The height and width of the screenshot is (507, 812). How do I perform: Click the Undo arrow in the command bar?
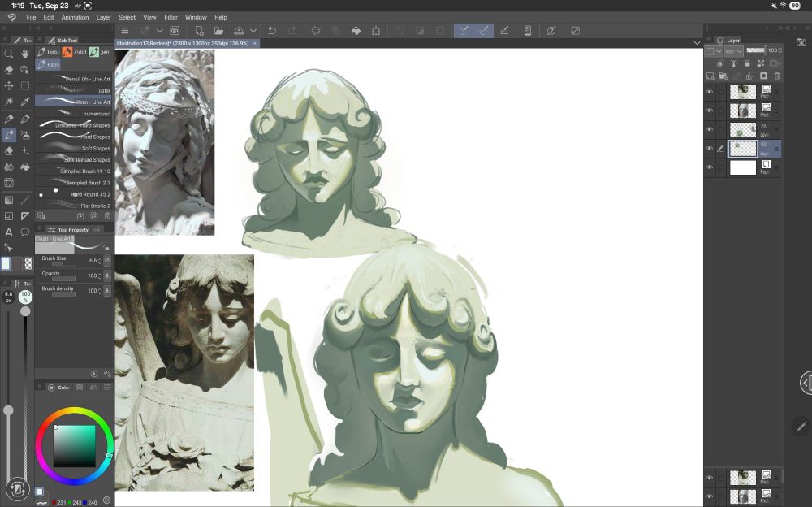270,31
